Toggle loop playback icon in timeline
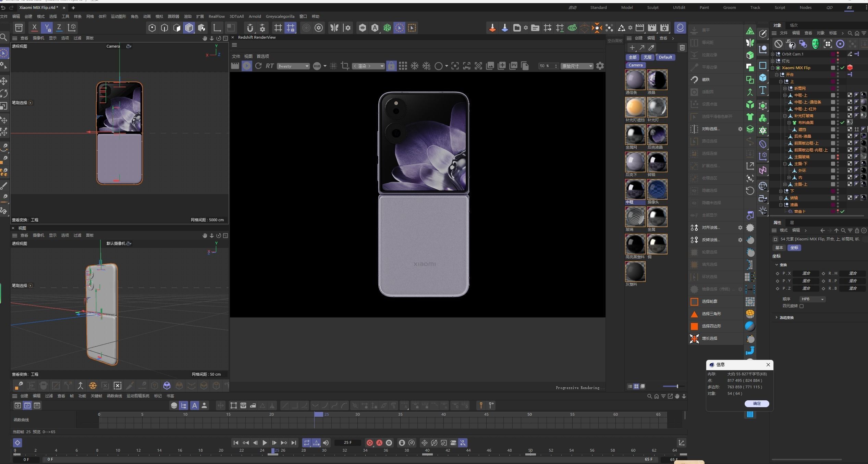 [306, 443]
